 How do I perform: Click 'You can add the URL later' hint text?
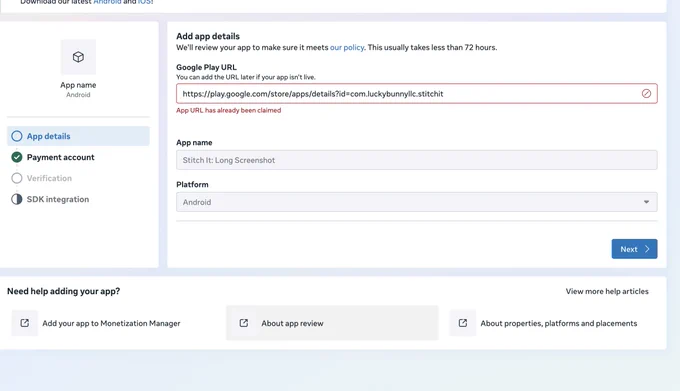tap(246, 77)
